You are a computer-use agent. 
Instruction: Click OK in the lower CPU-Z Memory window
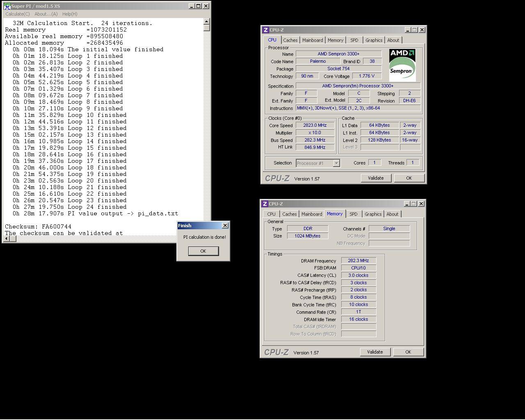click(408, 352)
